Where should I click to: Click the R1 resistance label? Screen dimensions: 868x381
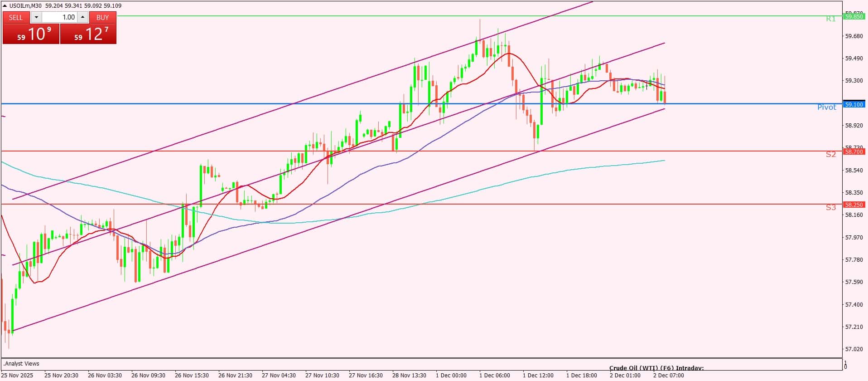[830, 19]
